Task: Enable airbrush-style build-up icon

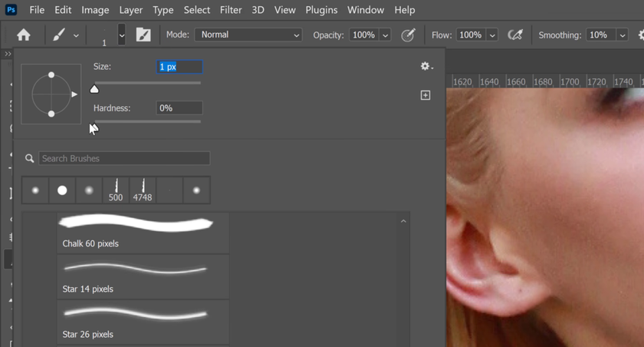Action: click(x=515, y=35)
